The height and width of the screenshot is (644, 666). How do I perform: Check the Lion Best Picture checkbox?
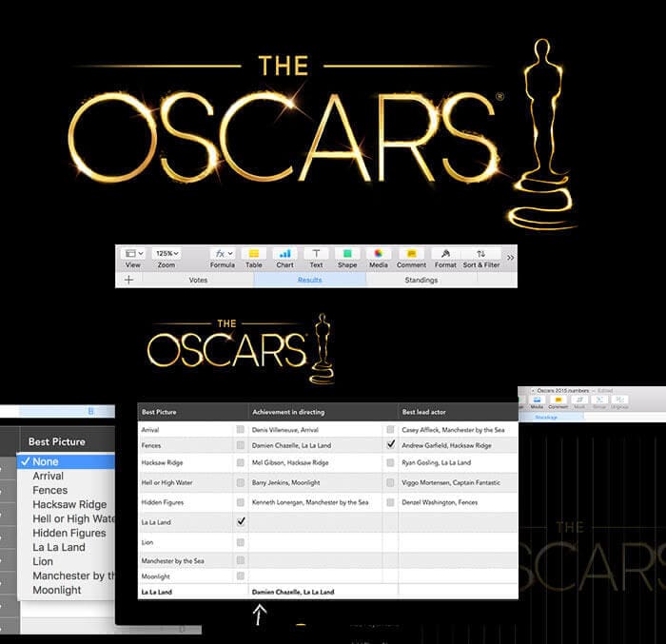241,542
